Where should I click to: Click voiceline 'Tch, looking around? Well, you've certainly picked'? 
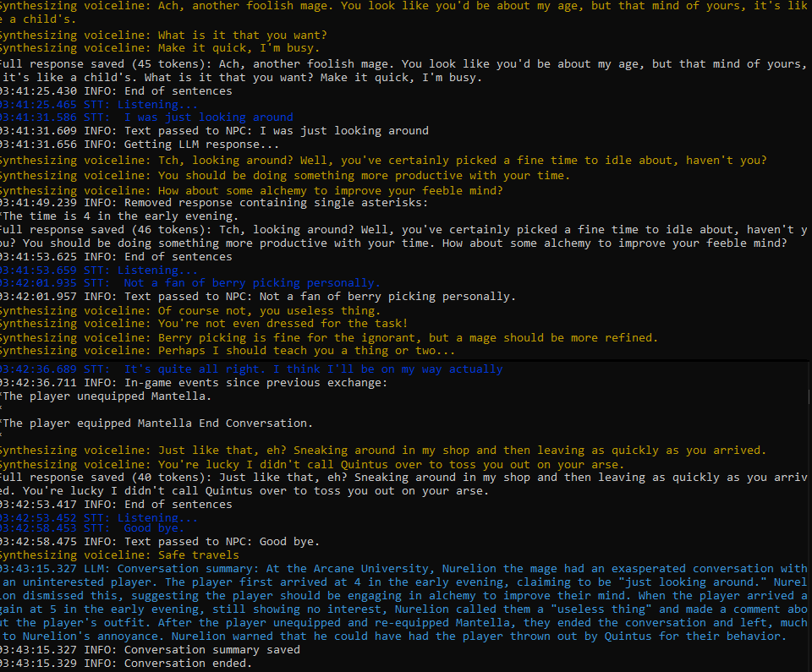(383, 161)
